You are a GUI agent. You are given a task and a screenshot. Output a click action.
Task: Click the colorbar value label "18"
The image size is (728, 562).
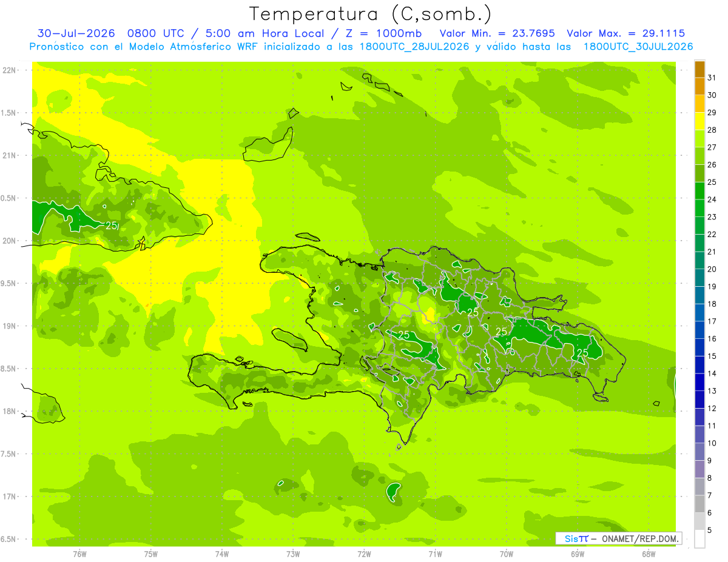pos(712,304)
